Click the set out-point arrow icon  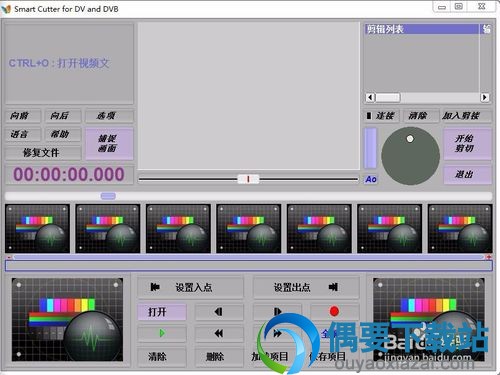click(x=333, y=287)
